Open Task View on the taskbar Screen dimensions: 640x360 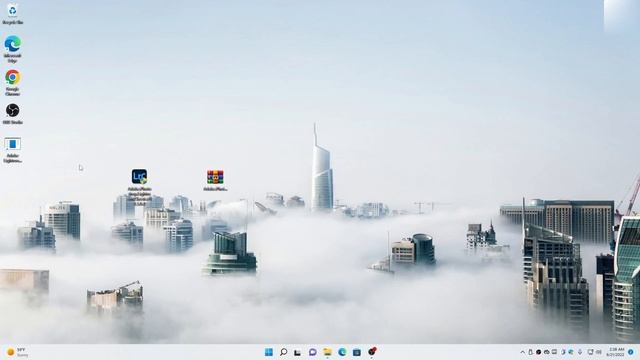pos(298,352)
